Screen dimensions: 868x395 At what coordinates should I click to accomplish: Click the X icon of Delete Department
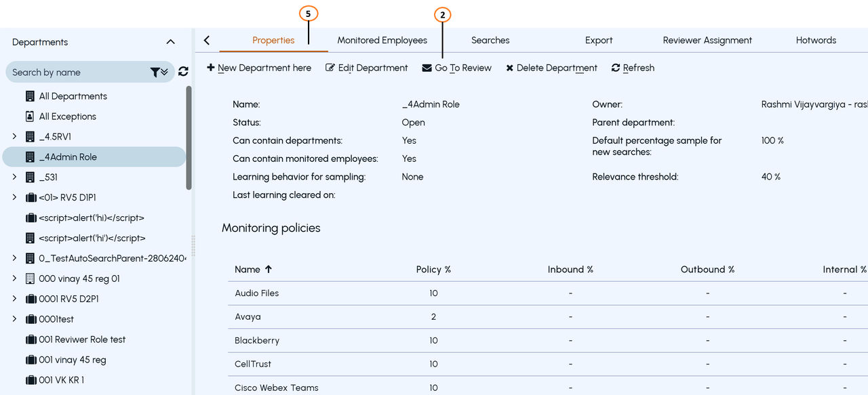pyautogui.click(x=509, y=68)
